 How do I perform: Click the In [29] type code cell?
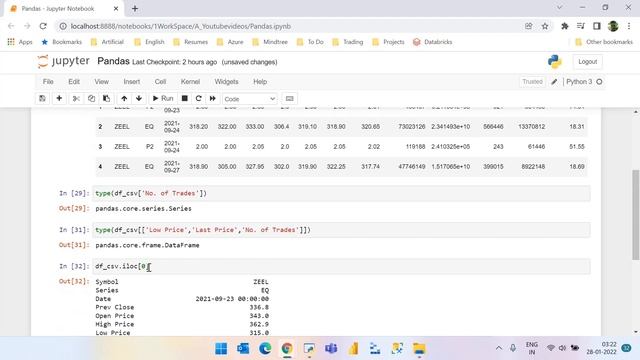341,193
